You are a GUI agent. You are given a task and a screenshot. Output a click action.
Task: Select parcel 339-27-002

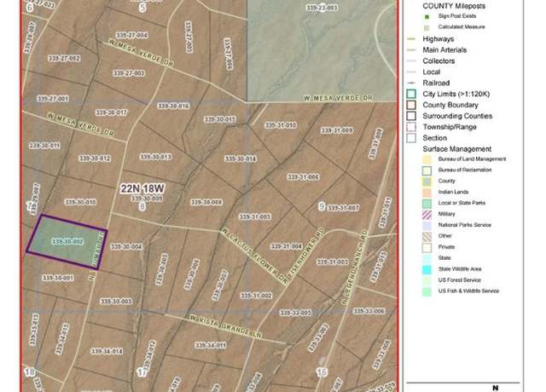pos(64,58)
